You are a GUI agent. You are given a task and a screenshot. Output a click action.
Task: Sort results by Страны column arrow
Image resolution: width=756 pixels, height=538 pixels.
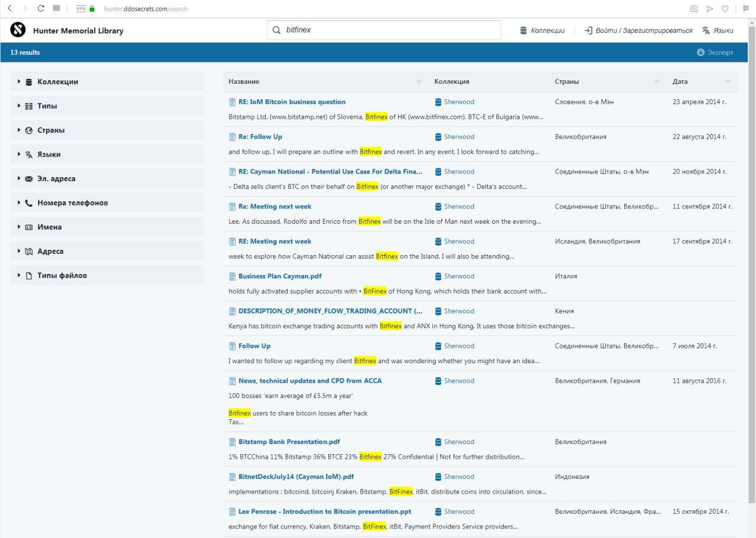click(657, 82)
